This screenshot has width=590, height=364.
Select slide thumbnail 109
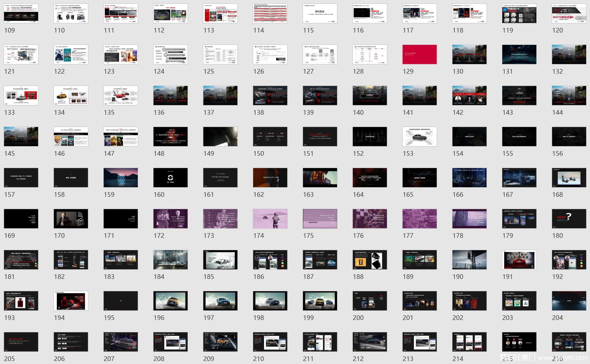(21, 13)
